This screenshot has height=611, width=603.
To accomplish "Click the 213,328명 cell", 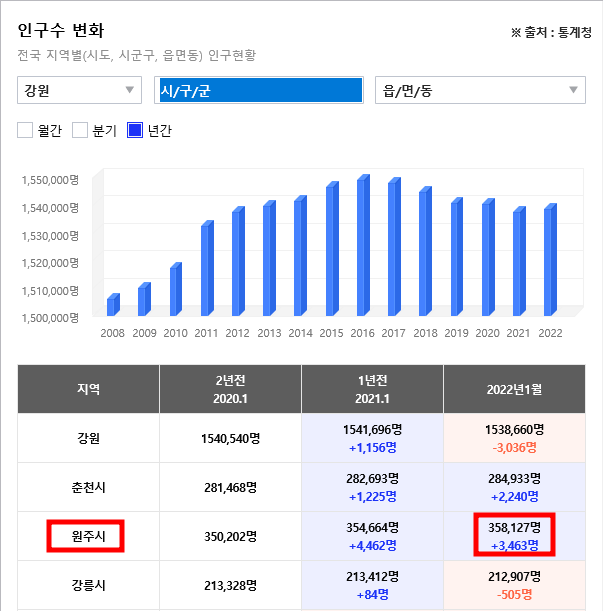I will pos(230,585).
